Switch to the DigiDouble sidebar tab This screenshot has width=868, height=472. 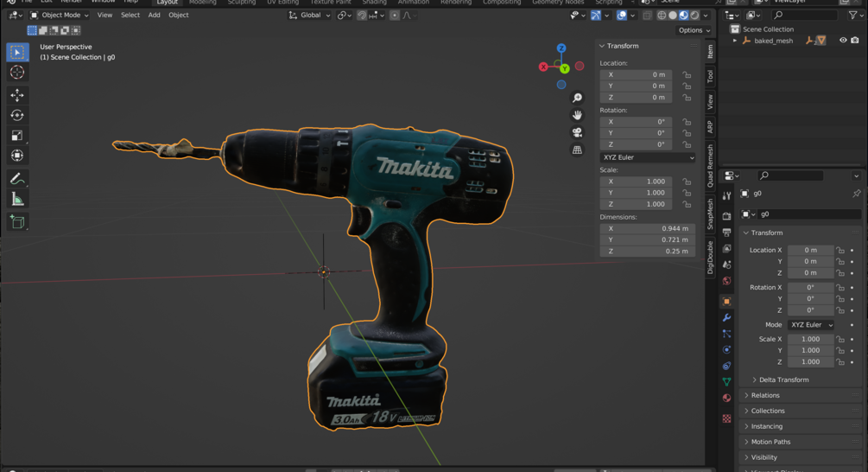coord(710,258)
